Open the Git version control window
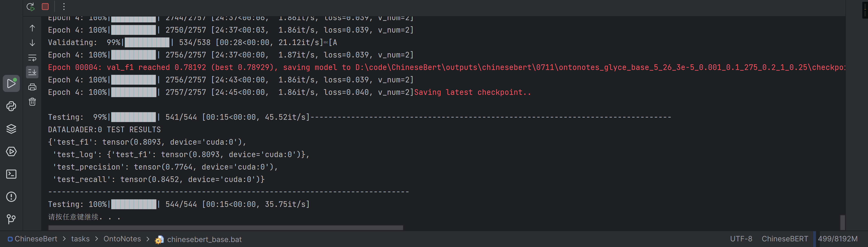 11,219
